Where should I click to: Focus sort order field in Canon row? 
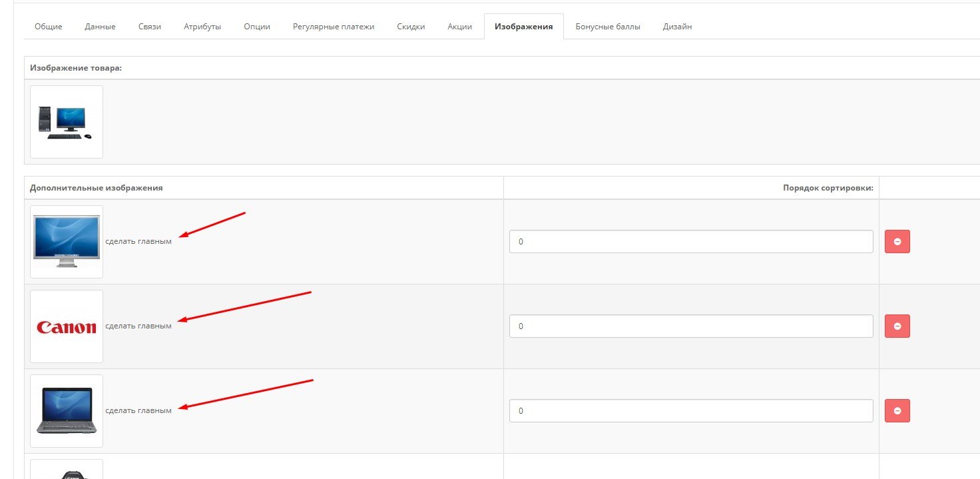coord(691,326)
